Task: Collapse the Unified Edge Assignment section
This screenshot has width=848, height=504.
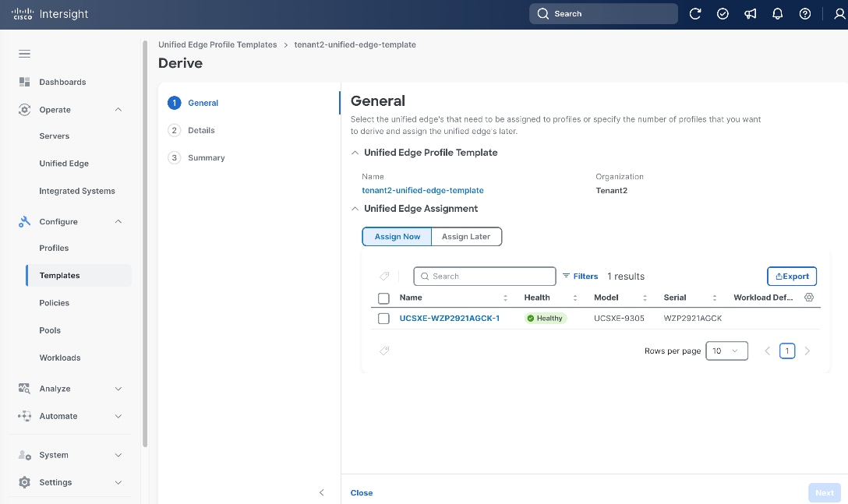Action: point(355,209)
